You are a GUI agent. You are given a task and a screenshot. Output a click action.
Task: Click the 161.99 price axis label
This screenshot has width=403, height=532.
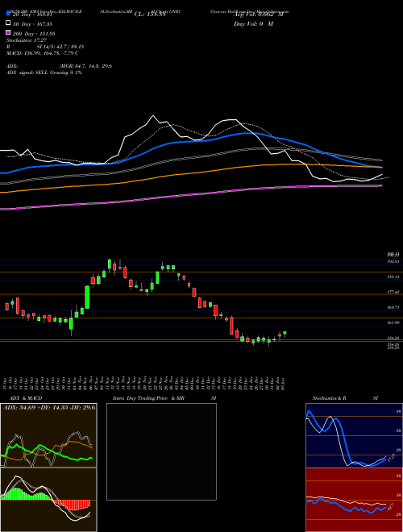[x=393, y=322]
